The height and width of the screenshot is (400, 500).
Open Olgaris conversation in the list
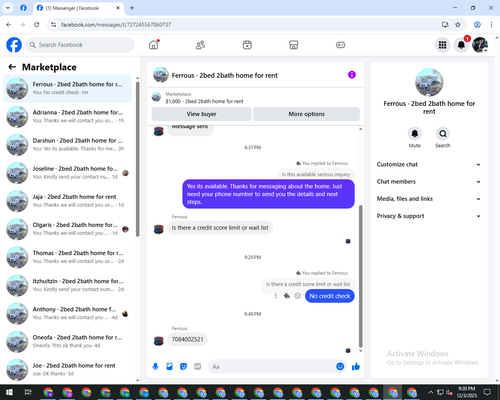coord(67,229)
